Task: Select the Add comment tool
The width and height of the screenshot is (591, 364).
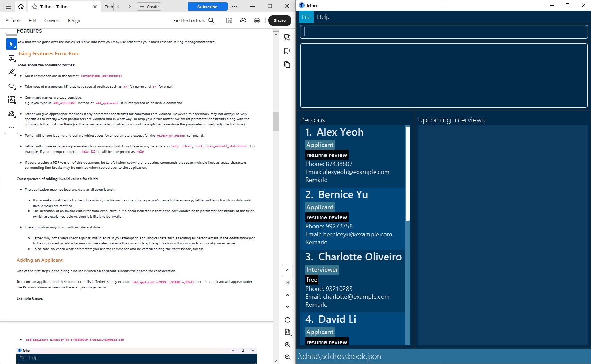Action: pyautogui.click(x=11, y=58)
